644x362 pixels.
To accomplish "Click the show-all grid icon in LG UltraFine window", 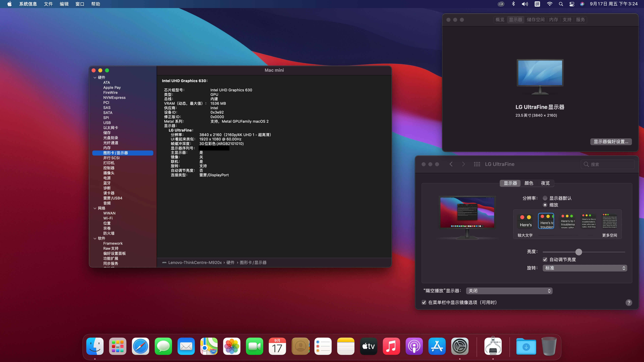I will point(477,164).
